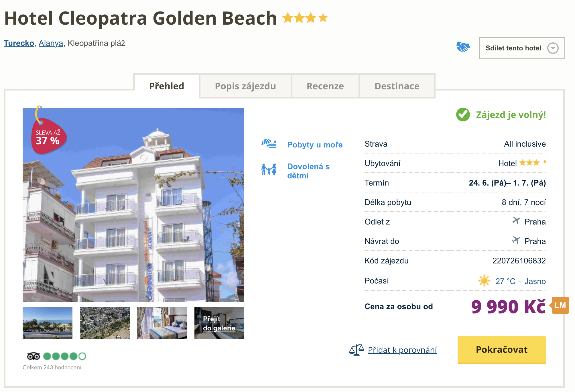
Task: Click the TripAdvisor owl logo
Action: tap(33, 356)
